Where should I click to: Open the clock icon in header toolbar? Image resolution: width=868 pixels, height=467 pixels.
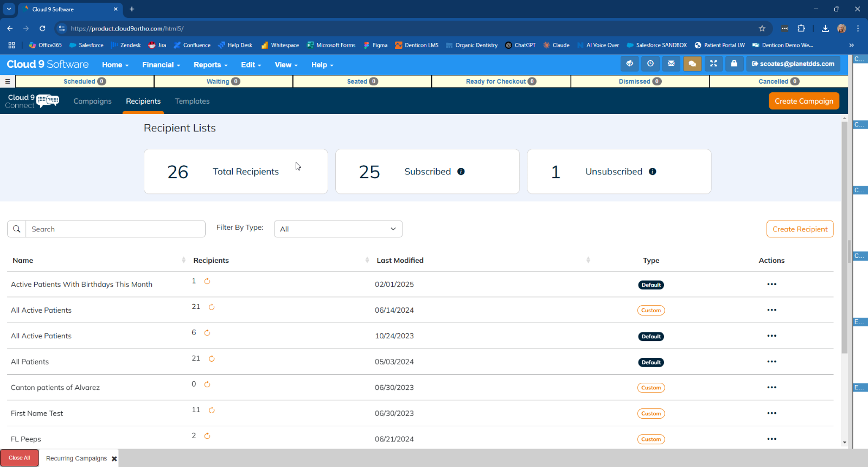coord(650,64)
